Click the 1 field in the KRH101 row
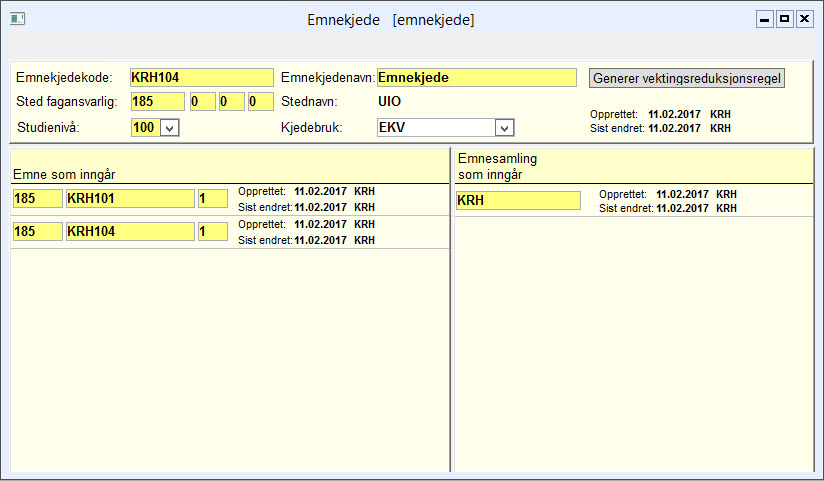Viewport: 824px width, 481px height. coord(213,199)
